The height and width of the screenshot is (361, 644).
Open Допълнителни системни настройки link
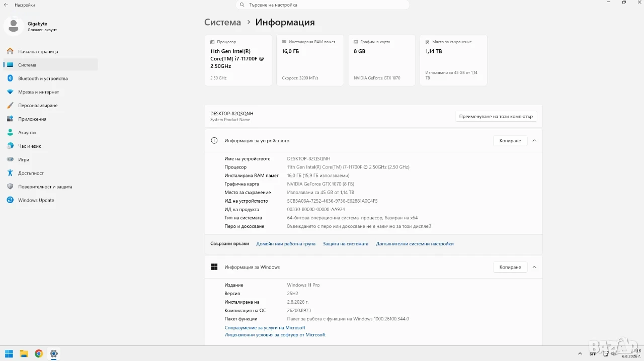(415, 244)
